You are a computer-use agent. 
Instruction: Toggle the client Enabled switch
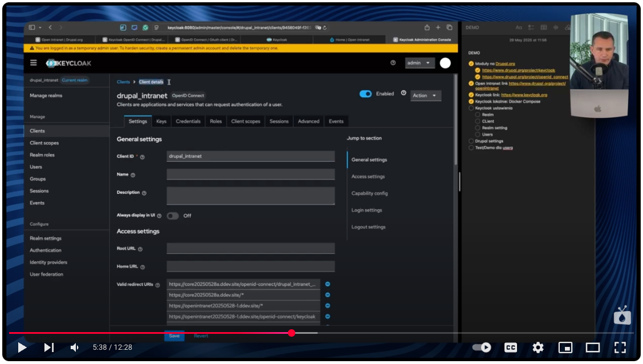pos(365,94)
